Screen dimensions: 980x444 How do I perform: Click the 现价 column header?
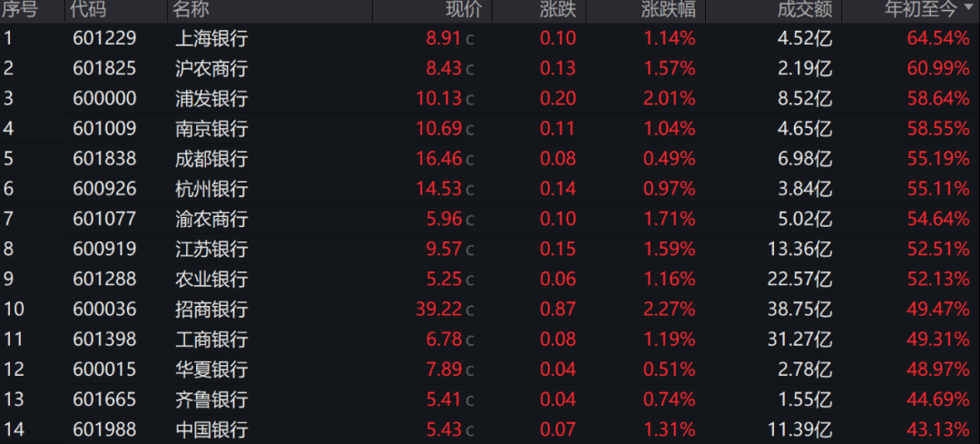click(x=466, y=11)
